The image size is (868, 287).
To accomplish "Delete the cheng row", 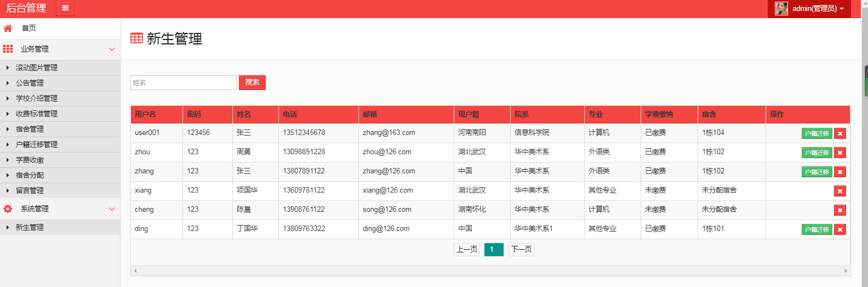I will (x=840, y=210).
